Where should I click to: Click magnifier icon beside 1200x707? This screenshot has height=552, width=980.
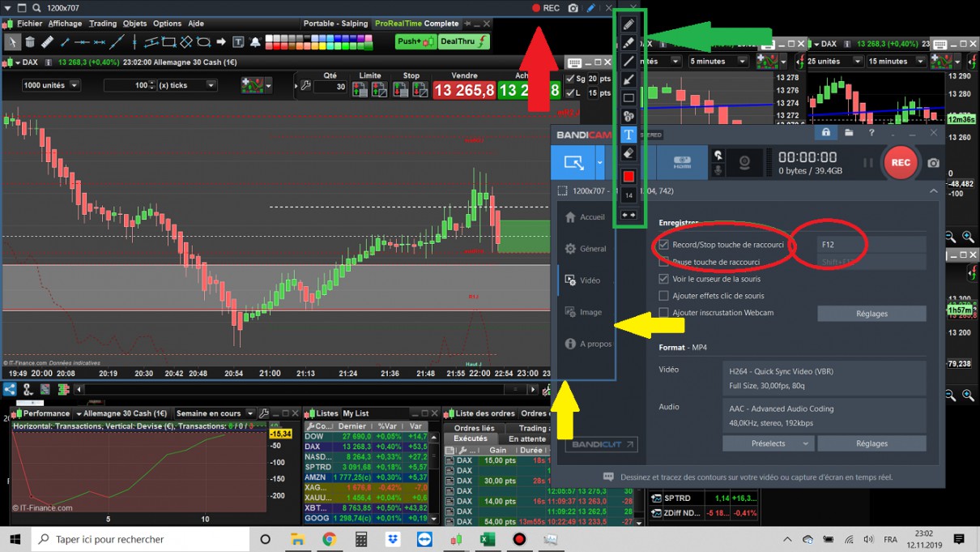pos(36,8)
